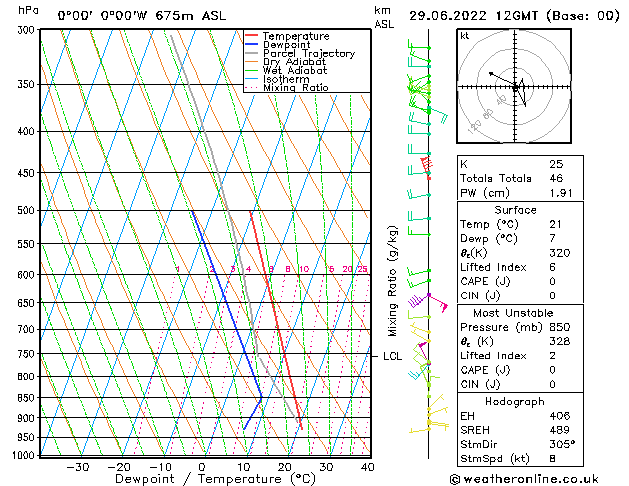Screen dimensions: 629x486
Task: Click the '350' pressure level label
Action: 27,85
